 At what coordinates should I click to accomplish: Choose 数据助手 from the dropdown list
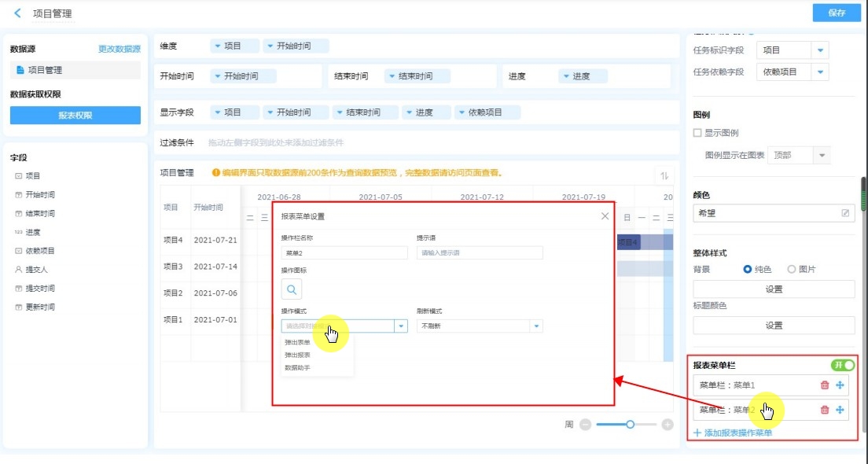298,367
